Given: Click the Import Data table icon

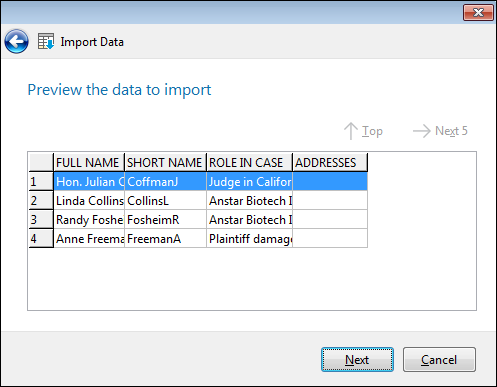Looking at the screenshot, I should tap(46, 42).
